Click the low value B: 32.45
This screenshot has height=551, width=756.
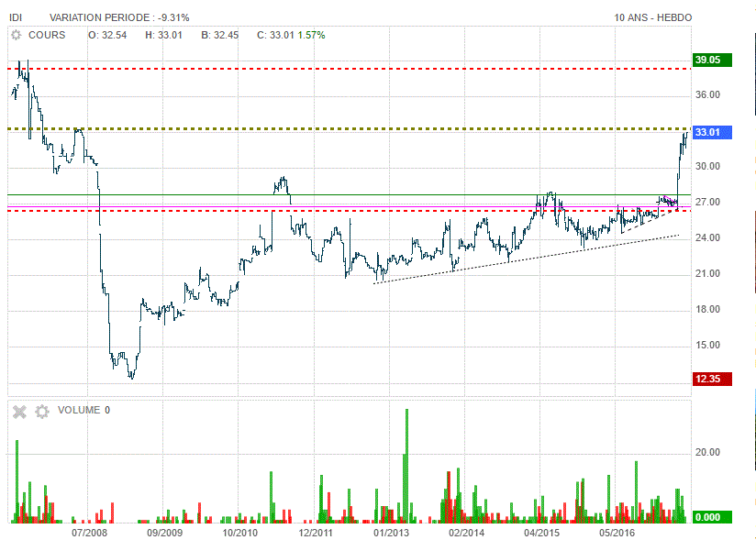tap(220, 35)
